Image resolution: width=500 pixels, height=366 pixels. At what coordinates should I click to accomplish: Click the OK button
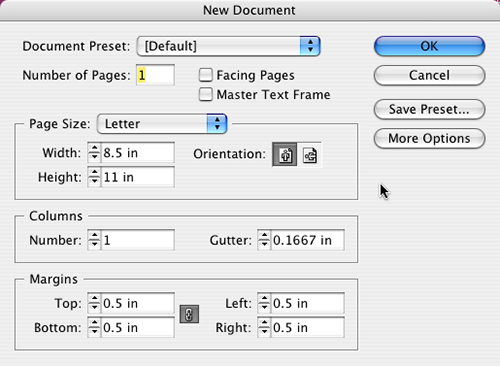(429, 46)
